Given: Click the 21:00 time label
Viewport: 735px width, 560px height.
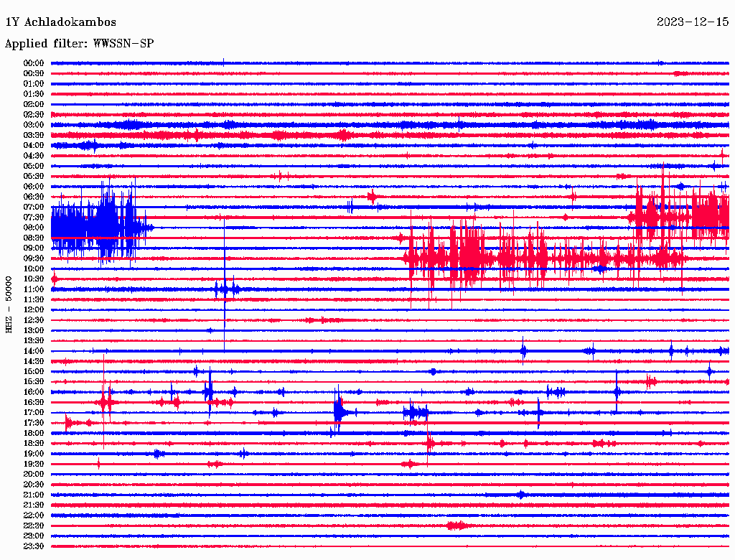Looking at the screenshot, I should (x=33, y=495).
